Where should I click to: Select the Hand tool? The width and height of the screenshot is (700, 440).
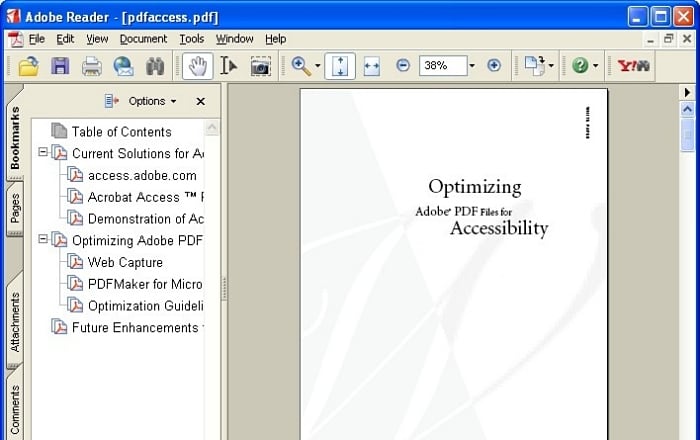click(x=197, y=66)
